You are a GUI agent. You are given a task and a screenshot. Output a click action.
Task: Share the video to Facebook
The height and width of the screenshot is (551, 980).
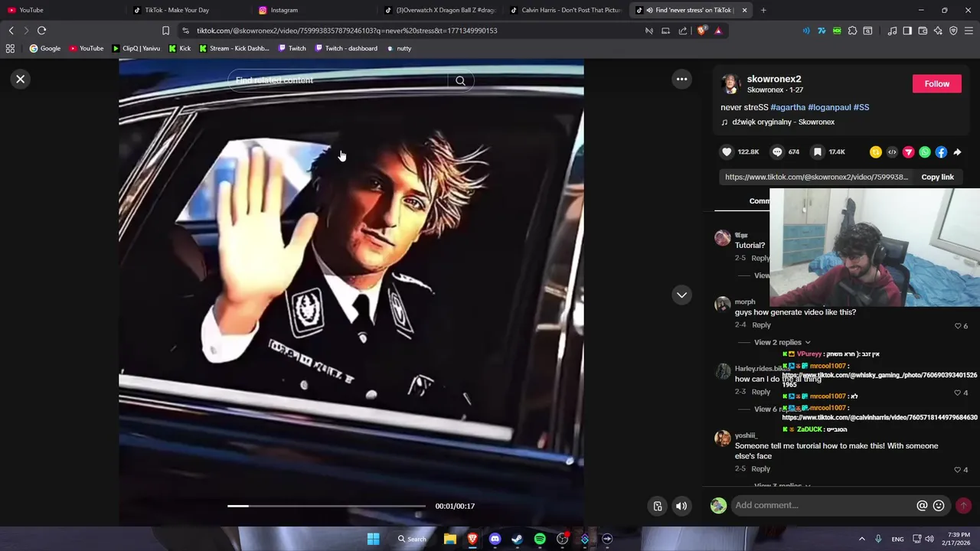[941, 152]
